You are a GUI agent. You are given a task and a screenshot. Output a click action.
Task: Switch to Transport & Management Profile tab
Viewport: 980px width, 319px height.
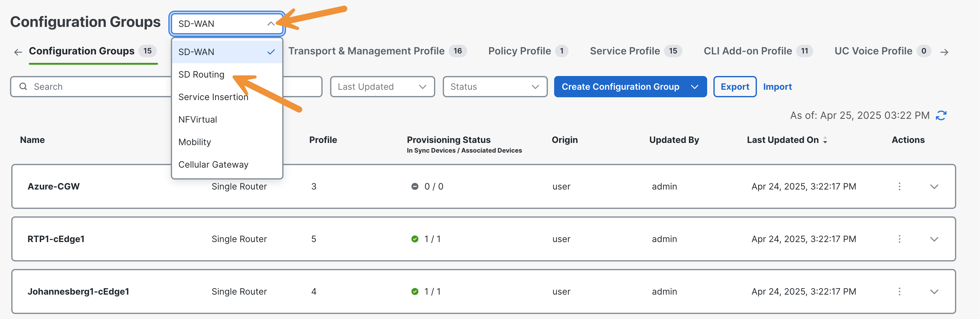pyautogui.click(x=377, y=51)
